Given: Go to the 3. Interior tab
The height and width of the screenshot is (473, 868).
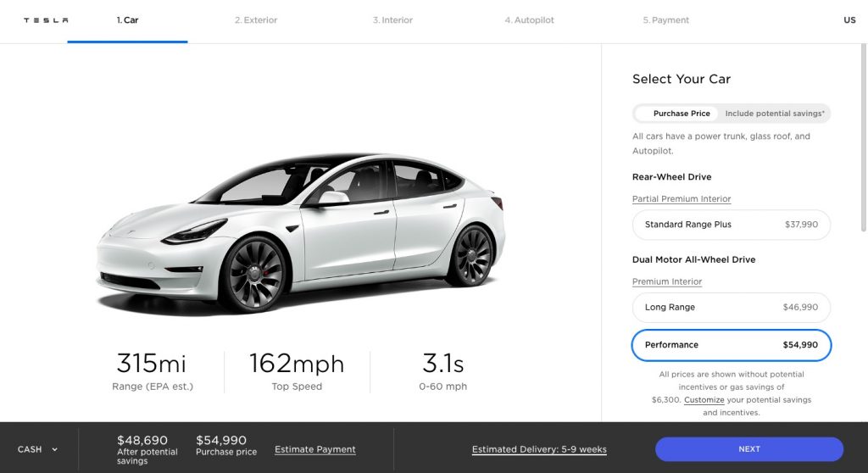Looking at the screenshot, I should (392, 20).
